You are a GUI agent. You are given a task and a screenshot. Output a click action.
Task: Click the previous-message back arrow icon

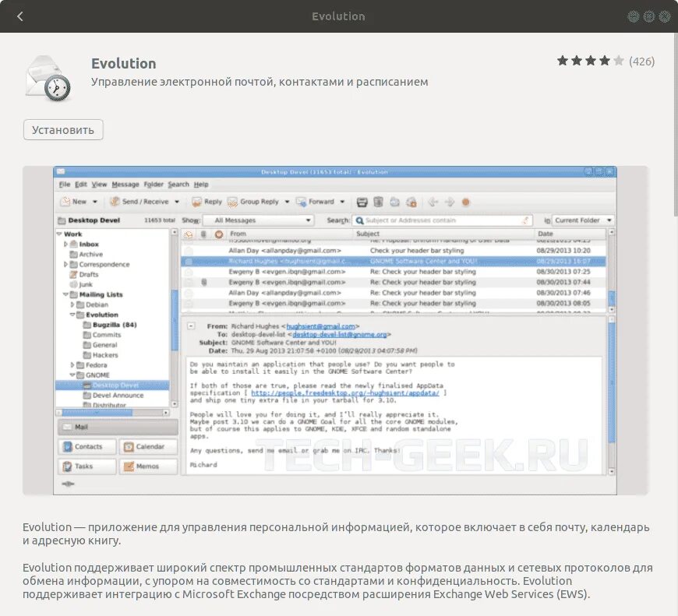[x=433, y=202]
